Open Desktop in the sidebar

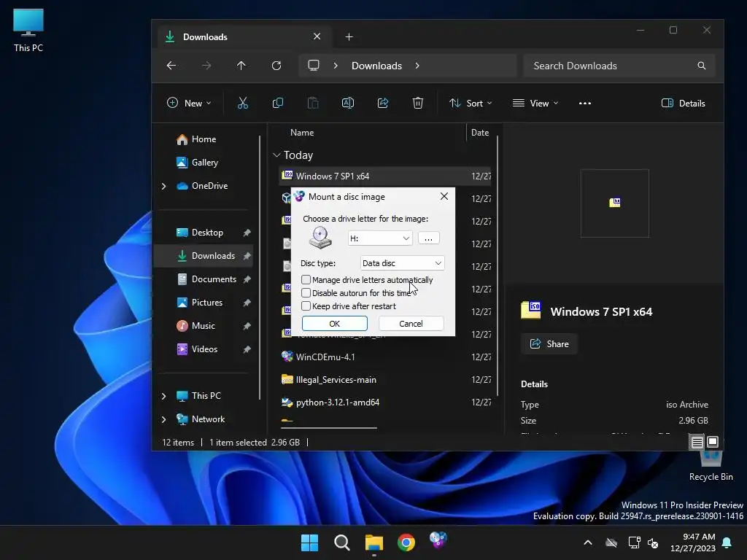207,233
